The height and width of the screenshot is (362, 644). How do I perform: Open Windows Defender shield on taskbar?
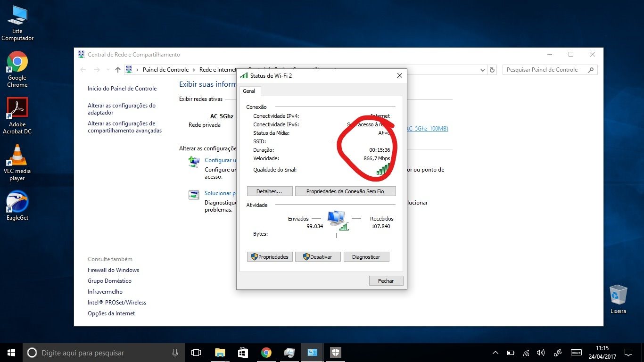tap(336, 353)
